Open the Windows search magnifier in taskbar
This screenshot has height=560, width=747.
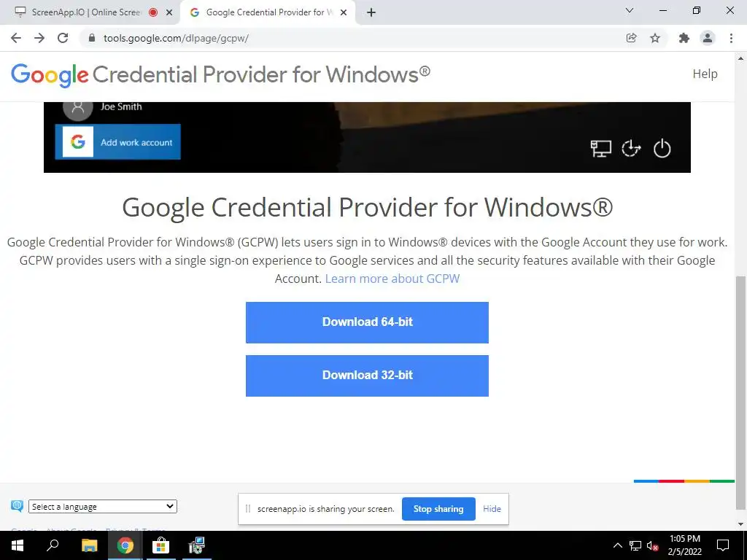pyautogui.click(x=53, y=545)
